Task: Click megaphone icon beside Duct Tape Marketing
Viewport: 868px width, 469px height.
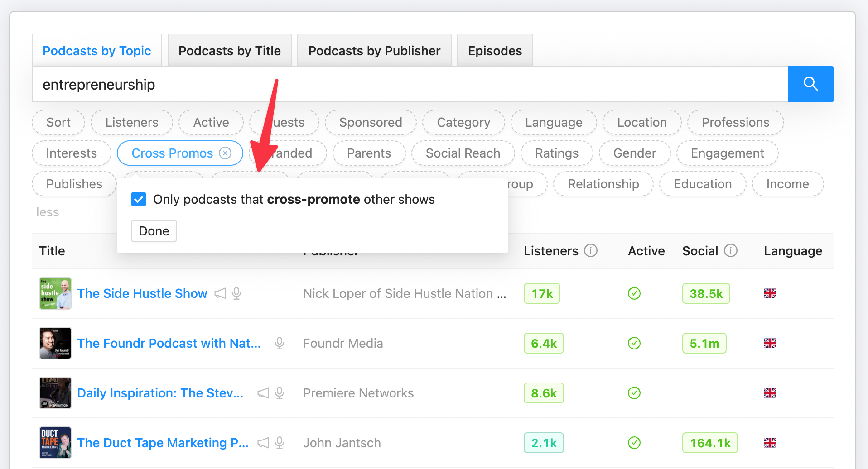Action: pyautogui.click(x=263, y=443)
